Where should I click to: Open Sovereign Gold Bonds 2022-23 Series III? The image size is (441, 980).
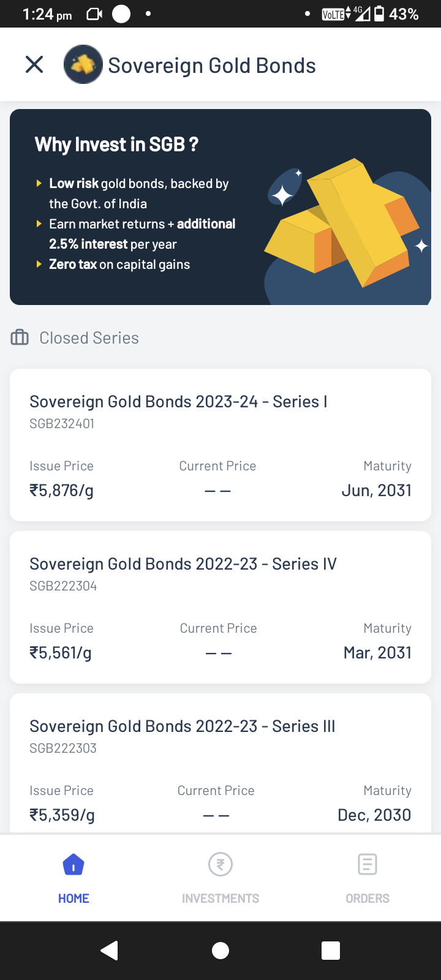183,726
